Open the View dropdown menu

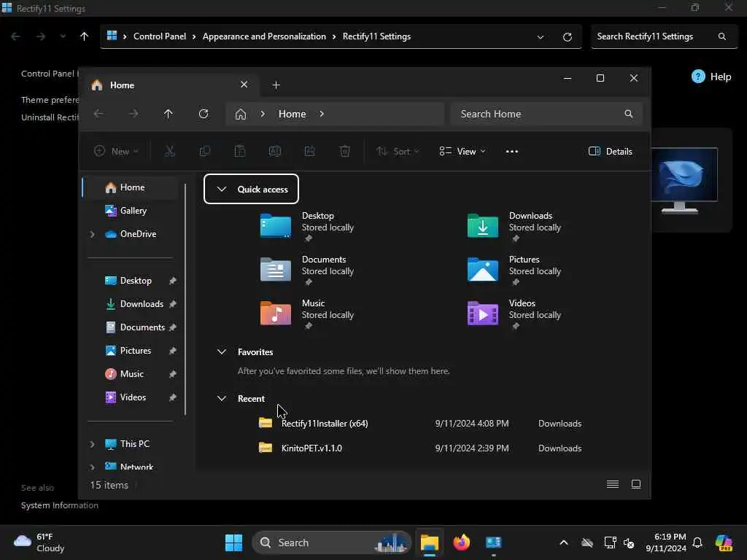462,152
